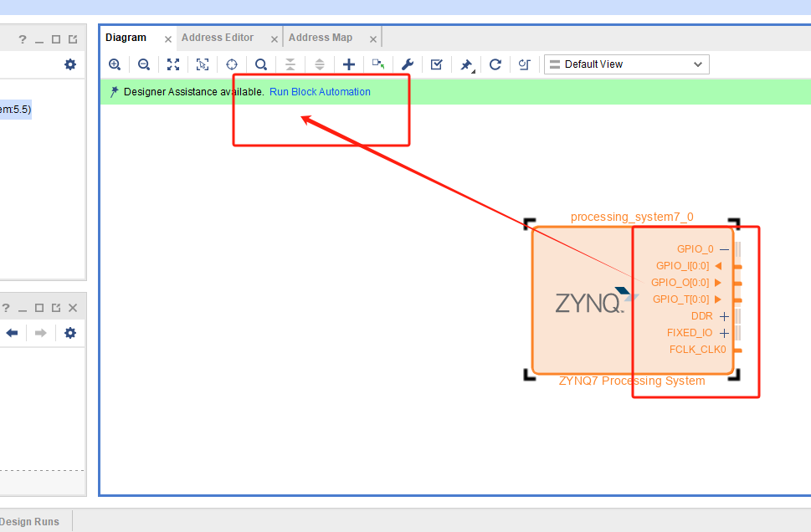Open settings gear in upper left panel

(70, 64)
